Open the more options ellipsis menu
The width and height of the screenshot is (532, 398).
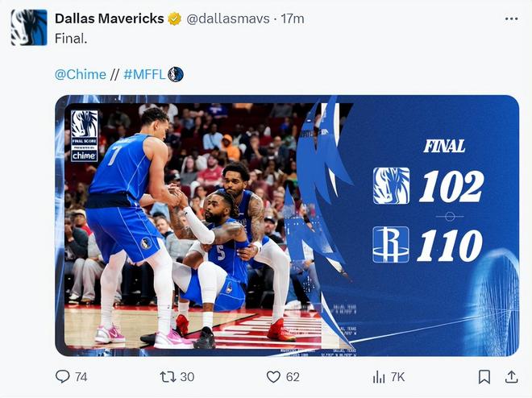pyautogui.click(x=511, y=18)
